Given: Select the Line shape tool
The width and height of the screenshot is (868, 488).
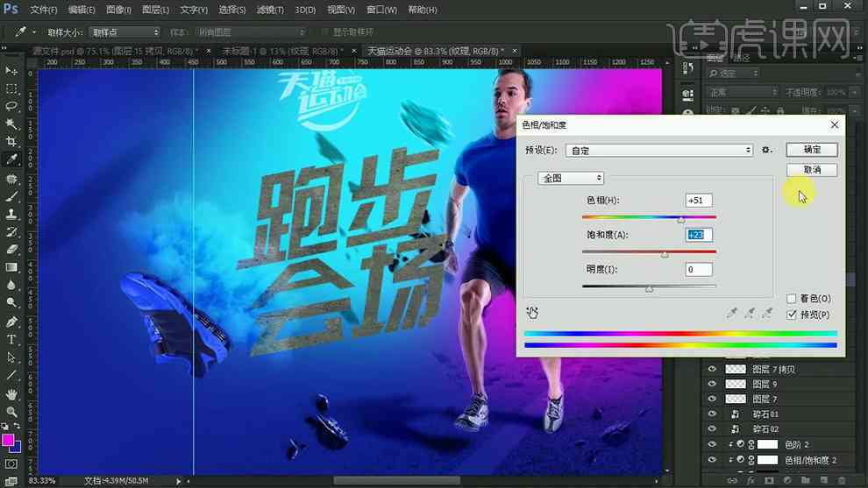Looking at the screenshot, I should click(11, 375).
